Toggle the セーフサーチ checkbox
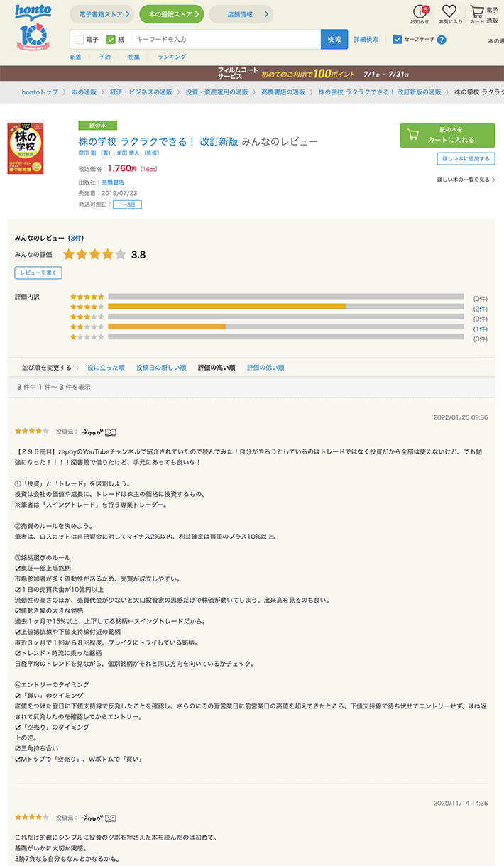 pos(398,40)
